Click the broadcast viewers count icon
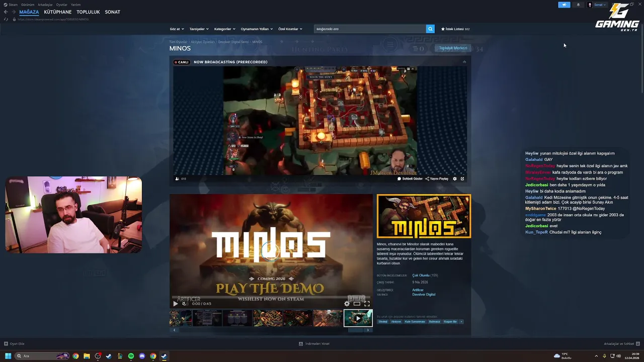The width and height of the screenshot is (644, 362). 177,178
